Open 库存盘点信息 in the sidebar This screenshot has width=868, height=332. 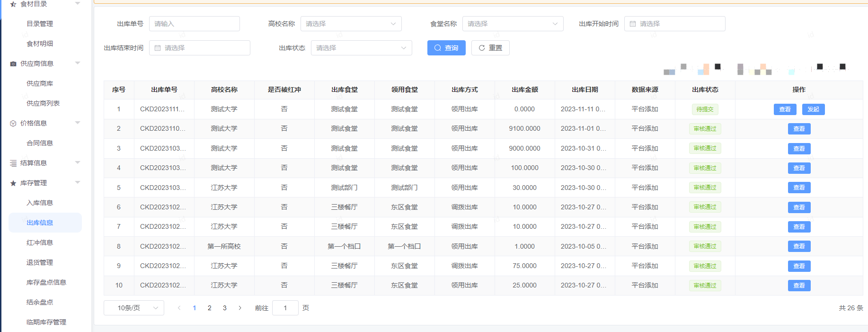click(x=46, y=282)
